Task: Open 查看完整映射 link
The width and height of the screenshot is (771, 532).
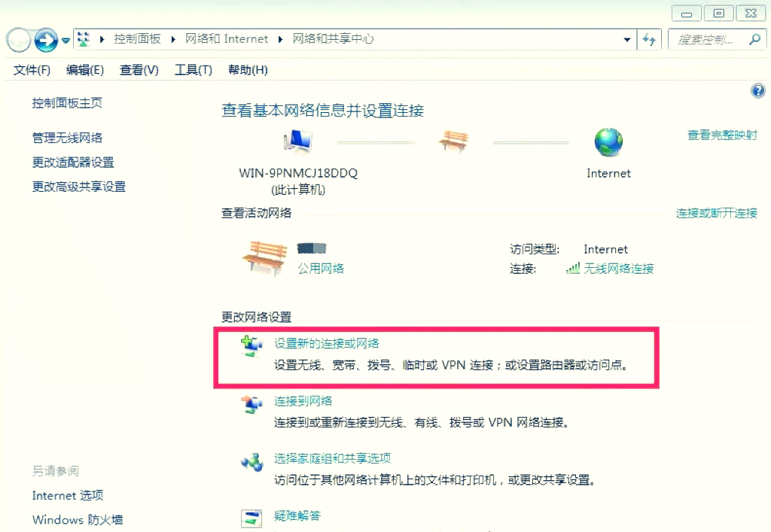Action: pos(722,135)
